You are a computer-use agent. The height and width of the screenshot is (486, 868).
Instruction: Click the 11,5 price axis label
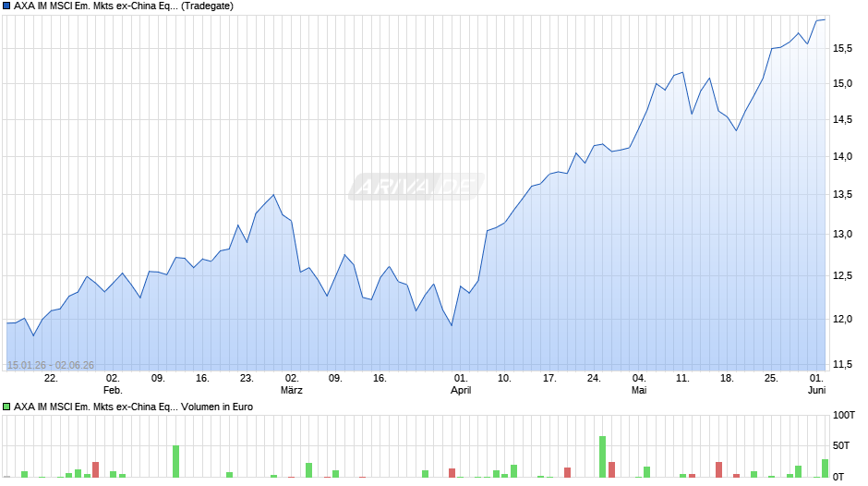842,365
